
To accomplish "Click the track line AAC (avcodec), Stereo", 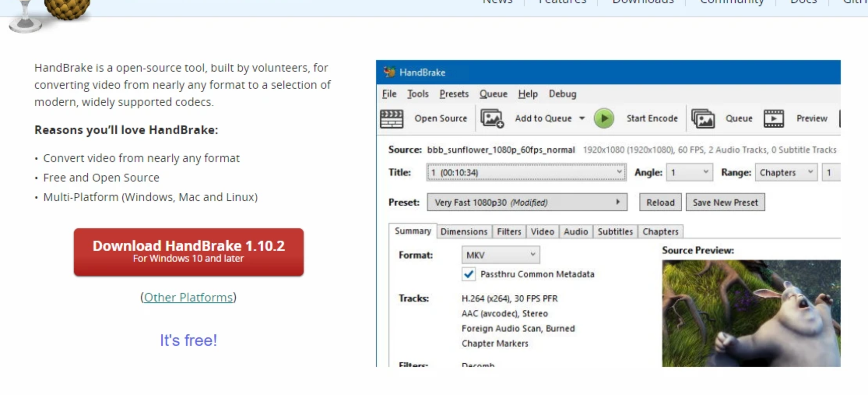I will click(504, 314).
